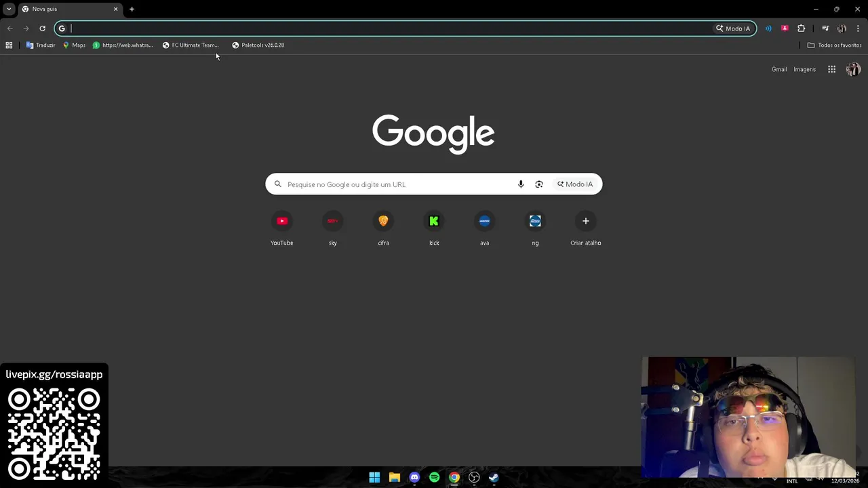Open the media controls toolbar icon

[825, 28]
